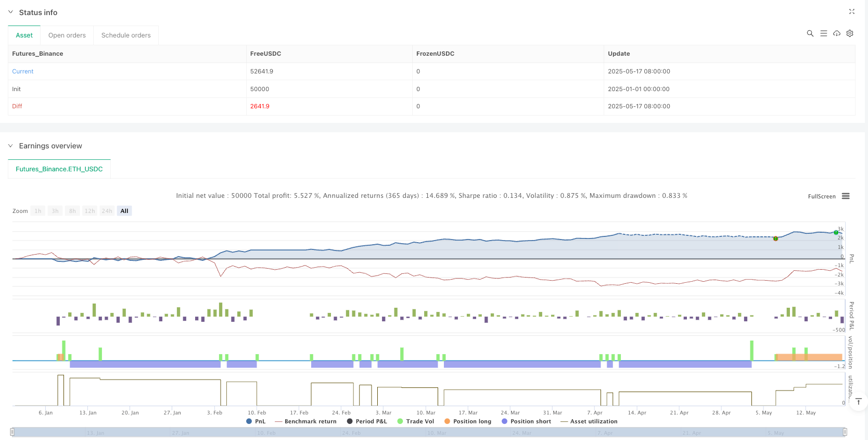The height and width of the screenshot is (440, 868).
Task: Collapse the Earnings overview section
Action: (x=10, y=146)
